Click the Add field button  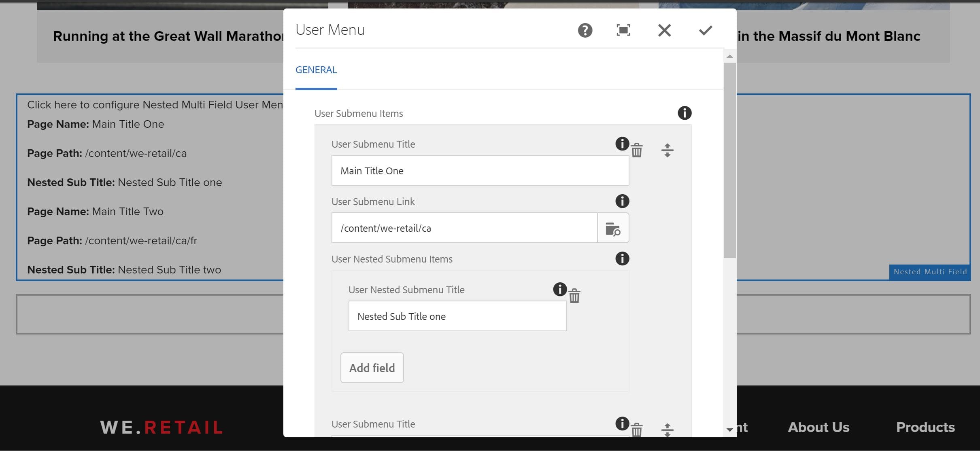point(372,368)
